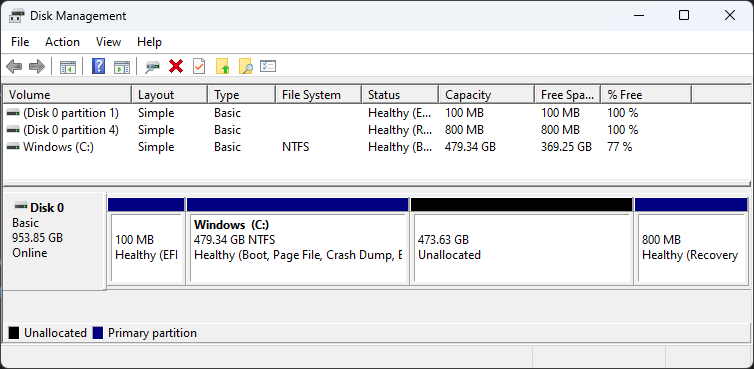754x369 pixels.
Task: Toggle the Show/Hide Console Tree icon
Action: tap(68, 66)
